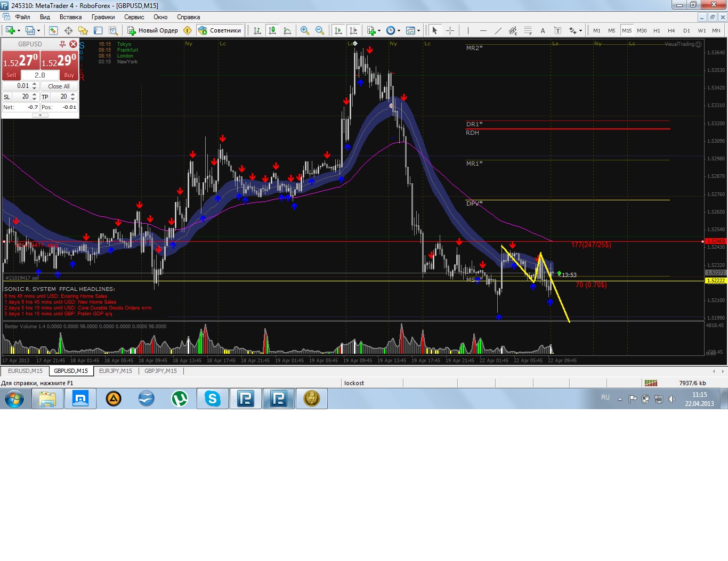
Task: Open the Arrows objects icon
Action: [572, 30]
